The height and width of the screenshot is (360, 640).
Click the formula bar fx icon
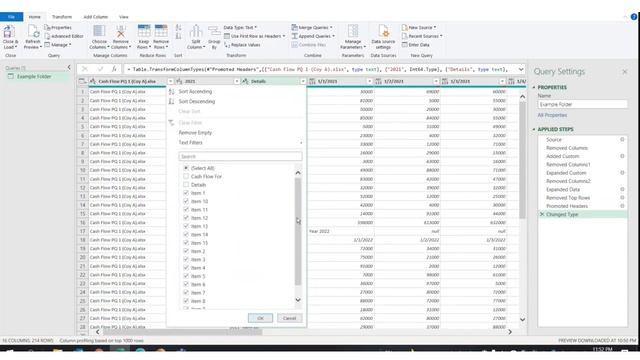point(114,69)
